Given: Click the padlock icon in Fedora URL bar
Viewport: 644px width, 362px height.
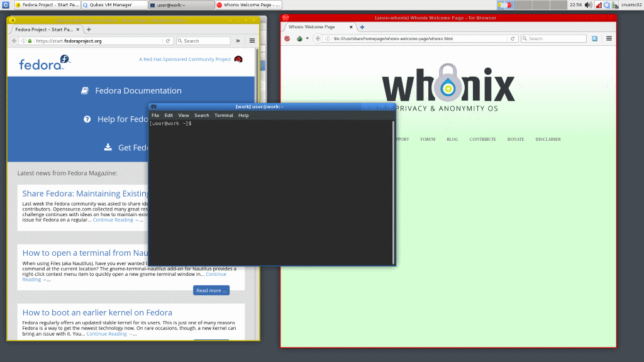Looking at the screenshot, I should (x=30, y=41).
